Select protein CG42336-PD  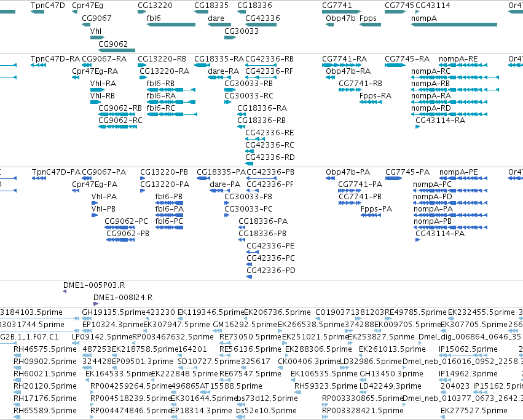tap(271, 271)
